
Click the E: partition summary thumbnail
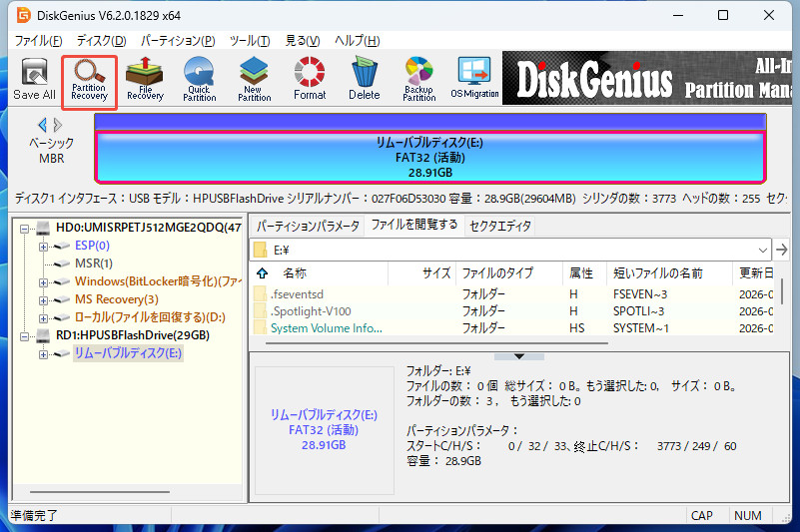point(324,430)
